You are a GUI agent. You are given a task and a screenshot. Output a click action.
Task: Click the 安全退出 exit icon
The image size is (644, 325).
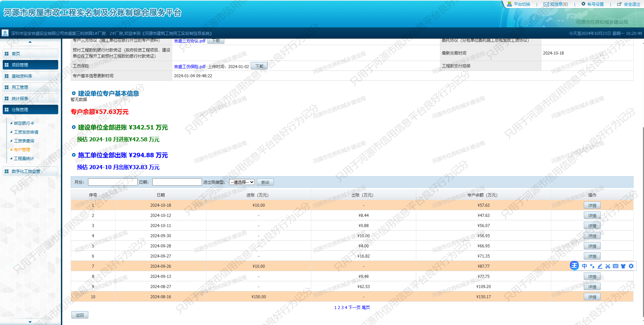click(619, 4)
